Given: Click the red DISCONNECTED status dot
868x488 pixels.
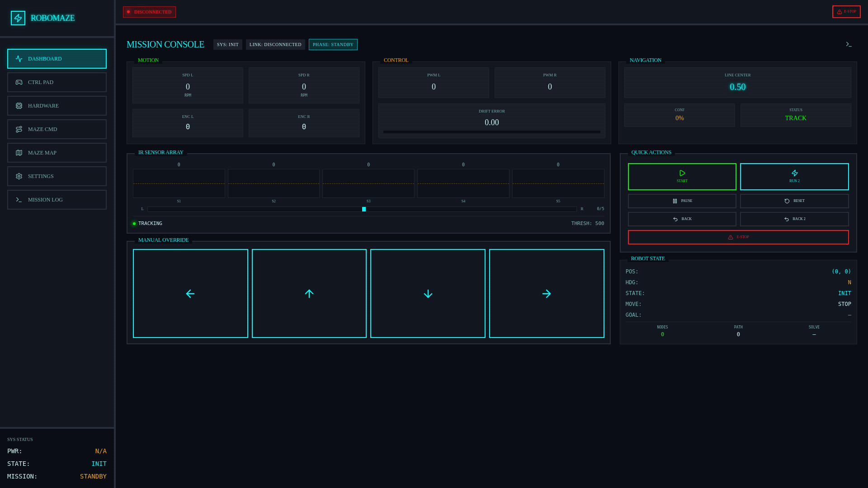Looking at the screenshot, I should coord(128,12).
